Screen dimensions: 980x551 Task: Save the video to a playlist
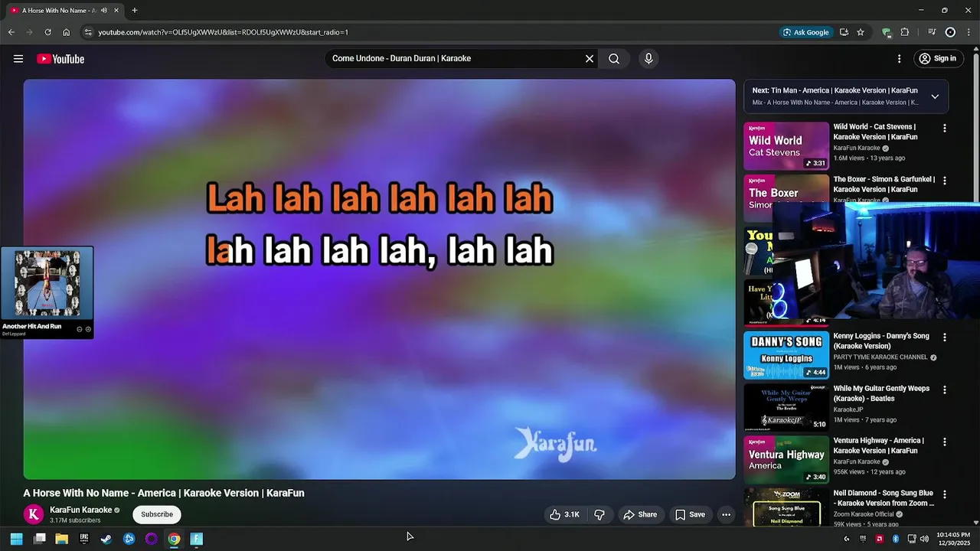point(690,515)
